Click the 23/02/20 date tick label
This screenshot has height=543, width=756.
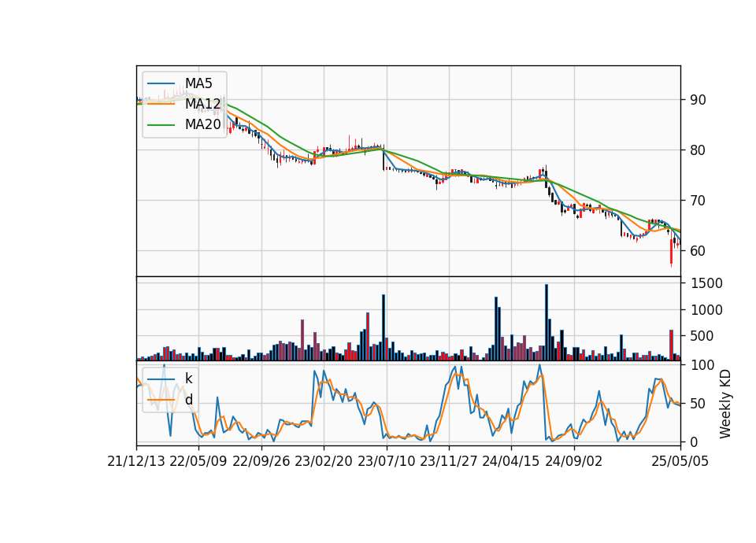[324, 461]
